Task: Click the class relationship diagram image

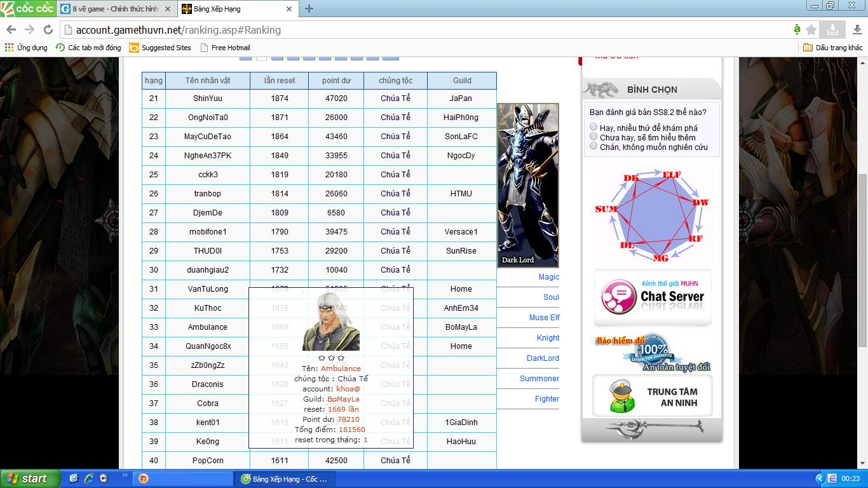Action: coord(652,217)
